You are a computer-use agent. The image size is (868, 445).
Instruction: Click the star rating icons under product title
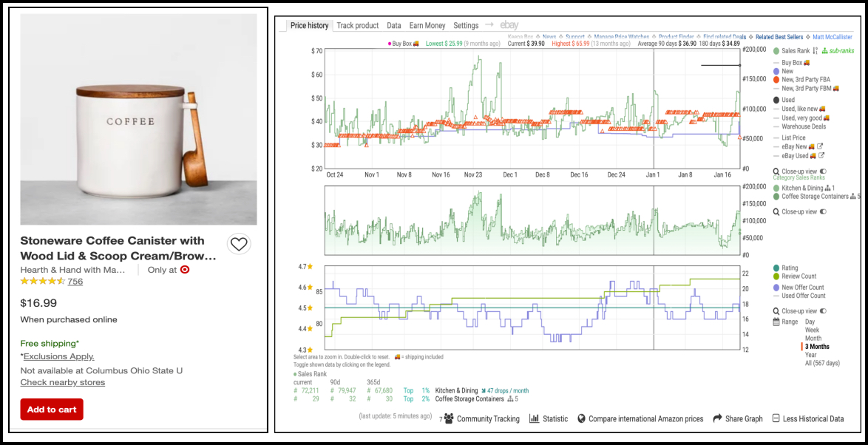[x=43, y=281]
